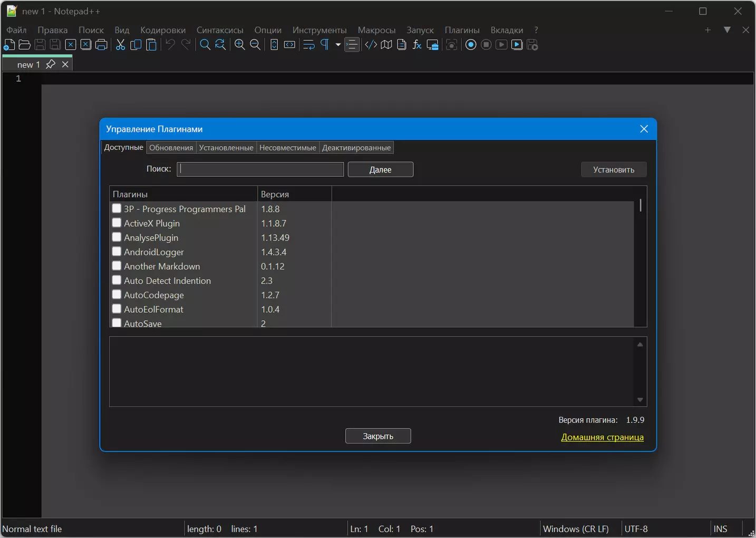Check the ActiveX Plugin checkbox
The width and height of the screenshot is (756, 538).
click(117, 223)
